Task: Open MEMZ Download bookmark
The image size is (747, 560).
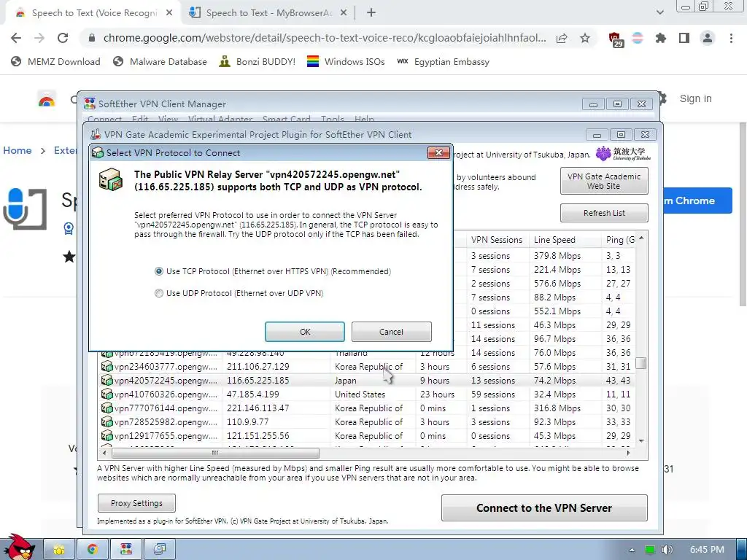Action: tap(55, 61)
